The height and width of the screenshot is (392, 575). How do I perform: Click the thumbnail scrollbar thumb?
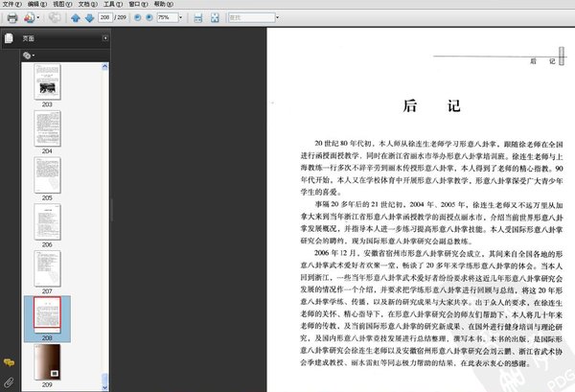[104, 378]
